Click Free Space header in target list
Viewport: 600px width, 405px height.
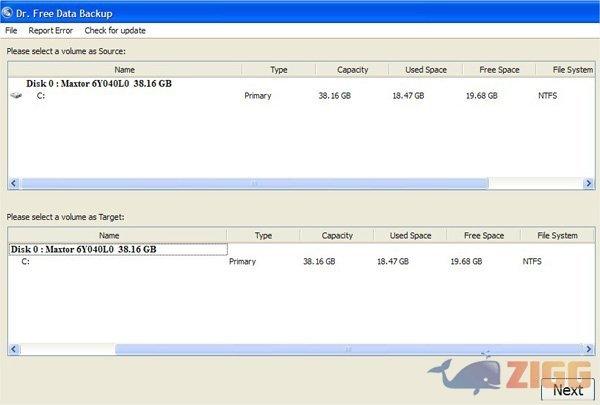tap(484, 236)
